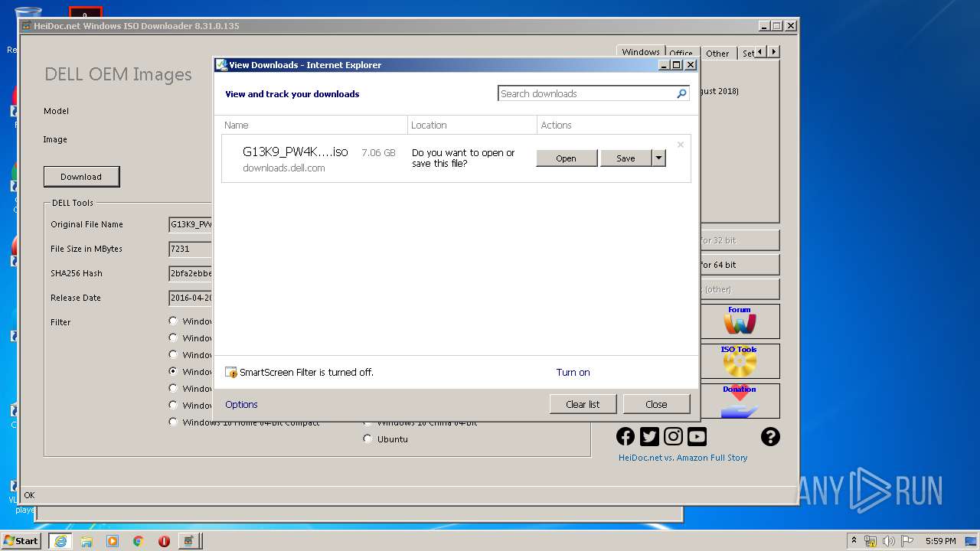Viewport: 980px width, 551px height.
Task: Save the G13K9 ISO file
Action: (626, 158)
